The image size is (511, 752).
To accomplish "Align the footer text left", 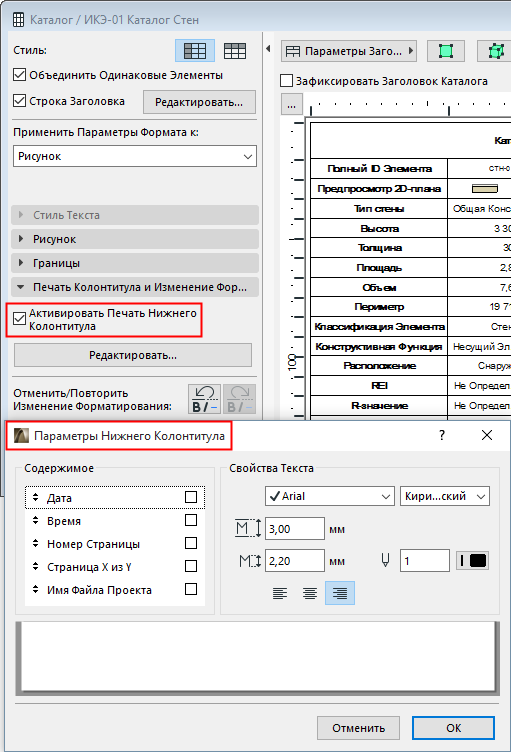I will click(280, 593).
